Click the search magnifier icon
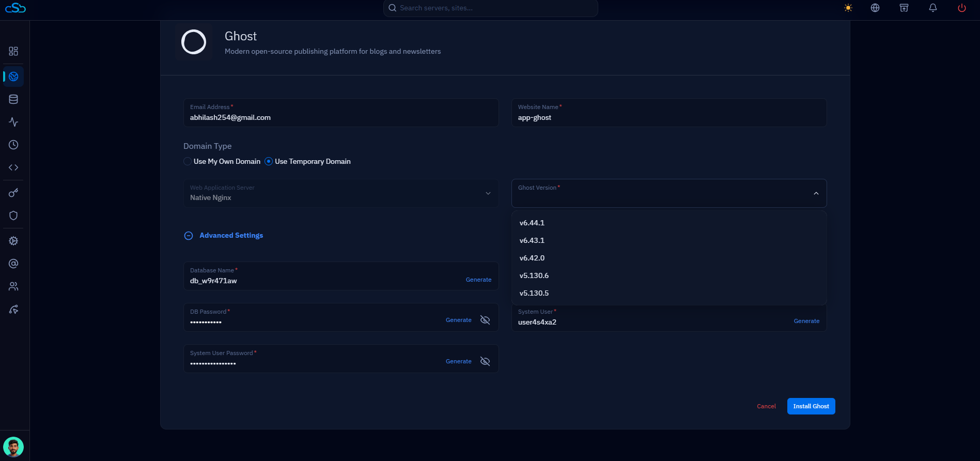Image resolution: width=980 pixels, height=461 pixels. [x=393, y=8]
